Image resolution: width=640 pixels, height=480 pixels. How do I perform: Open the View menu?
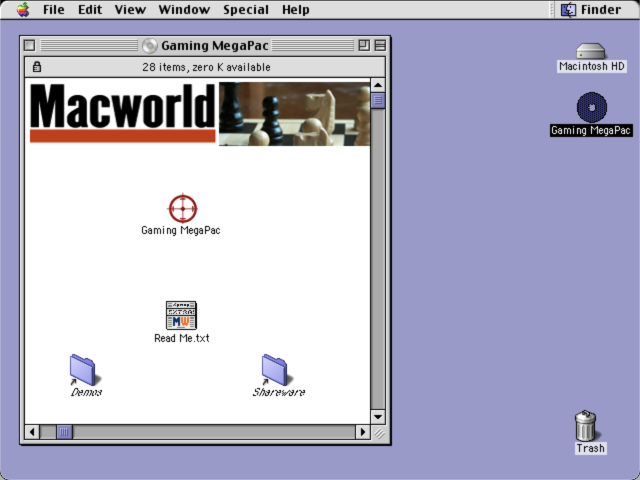[x=130, y=9]
